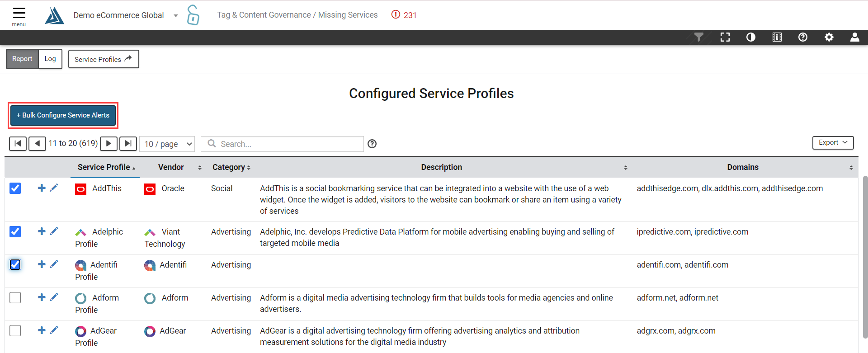This screenshot has height=353, width=868.
Task: Open the alert count 231 indicator
Action: coord(404,15)
